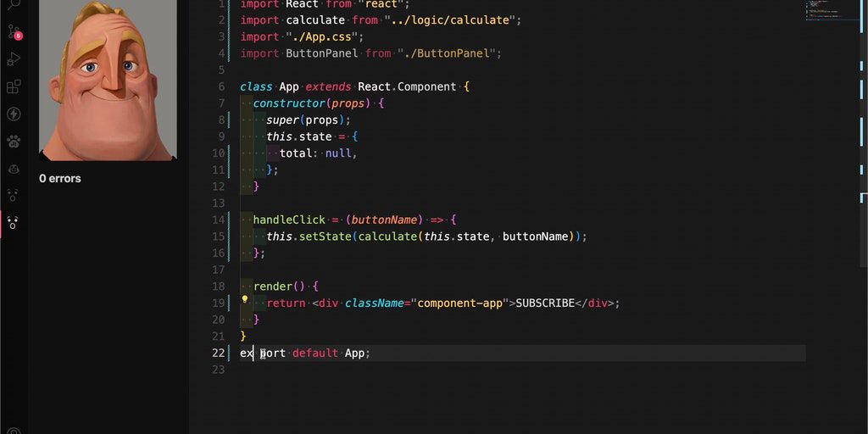This screenshot has width=868, height=434.
Task: Show code actions lightbulb on line 19
Action: 245,300
